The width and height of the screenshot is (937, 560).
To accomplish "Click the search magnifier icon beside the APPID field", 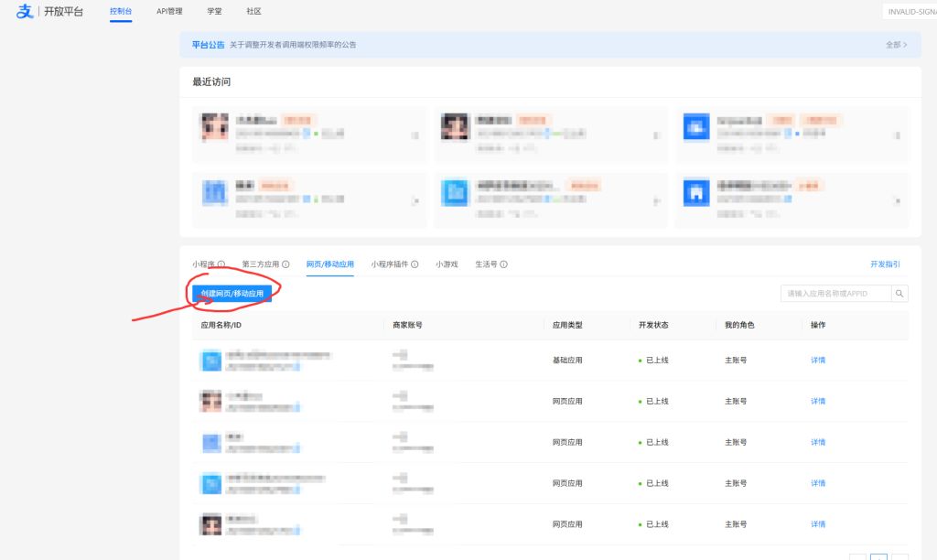I will point(900,294).
